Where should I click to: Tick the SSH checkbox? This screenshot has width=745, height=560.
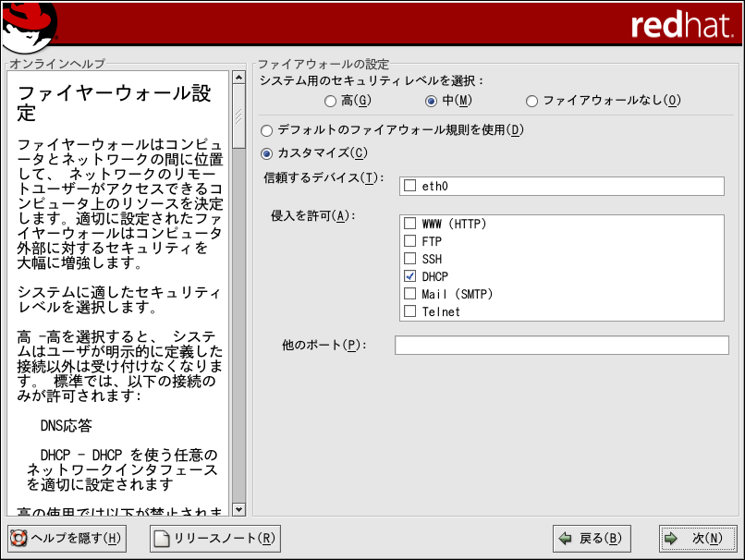click(409, 259)
